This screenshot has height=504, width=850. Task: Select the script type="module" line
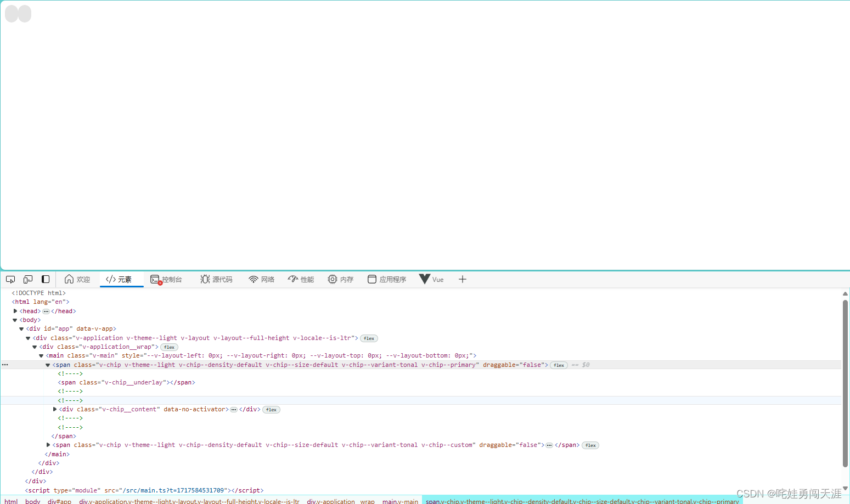(144, 490)
